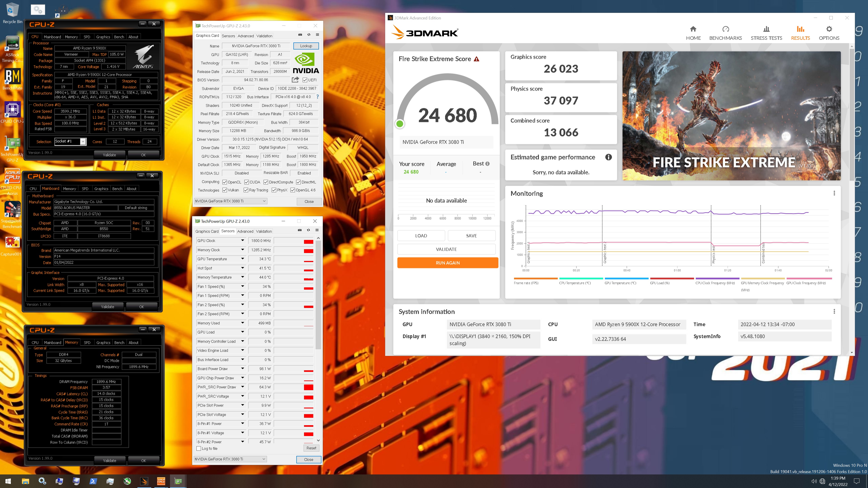Switch to Bench tab in top CPU-Z window
This screenshot has height=488, width=868.
119,37
